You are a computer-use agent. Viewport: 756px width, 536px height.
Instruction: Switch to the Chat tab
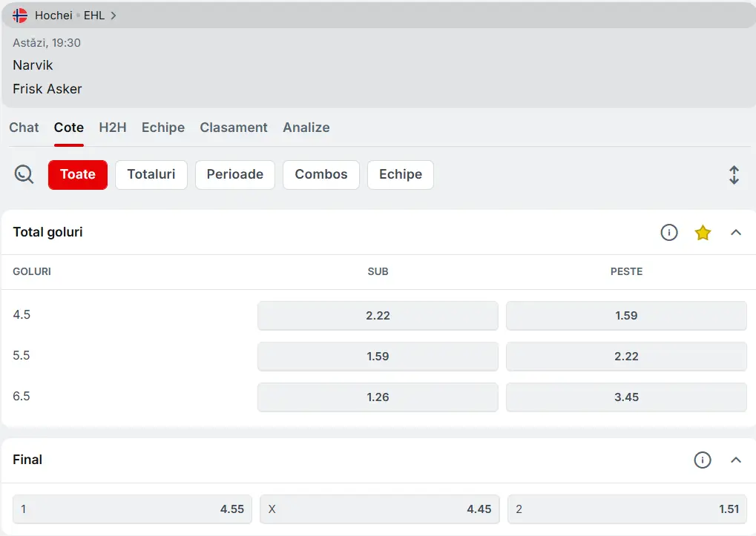point(24,128)
